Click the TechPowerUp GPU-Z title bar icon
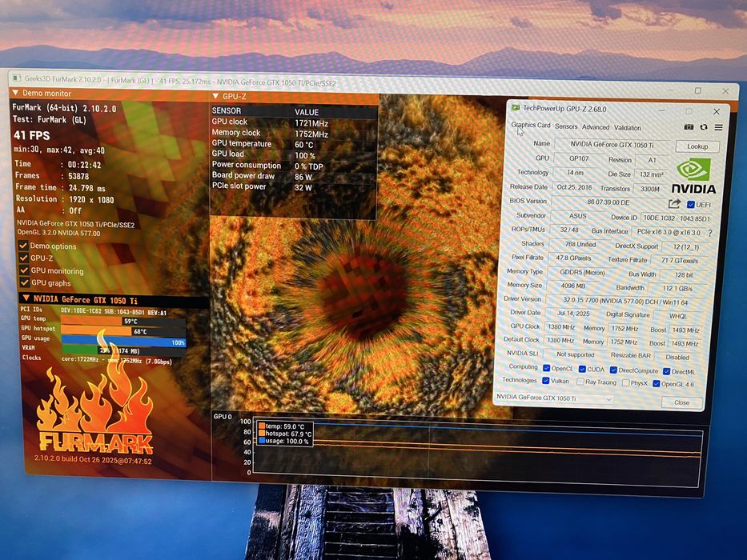The height and width of the screenshot is (560, 747). click(515, 108)
